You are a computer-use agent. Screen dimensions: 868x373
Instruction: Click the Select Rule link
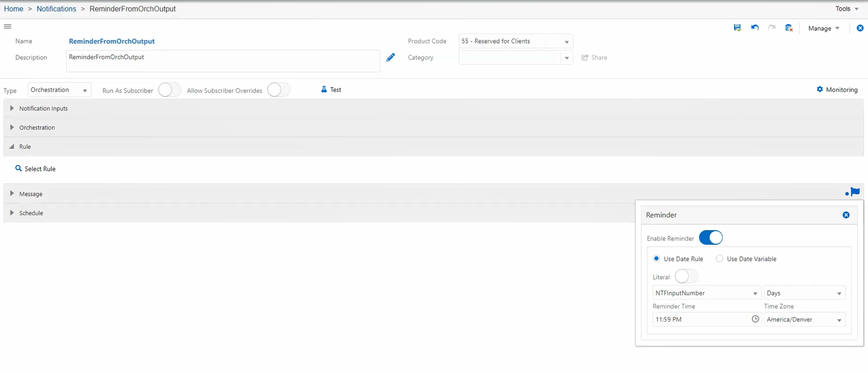[x=40, y=169]
